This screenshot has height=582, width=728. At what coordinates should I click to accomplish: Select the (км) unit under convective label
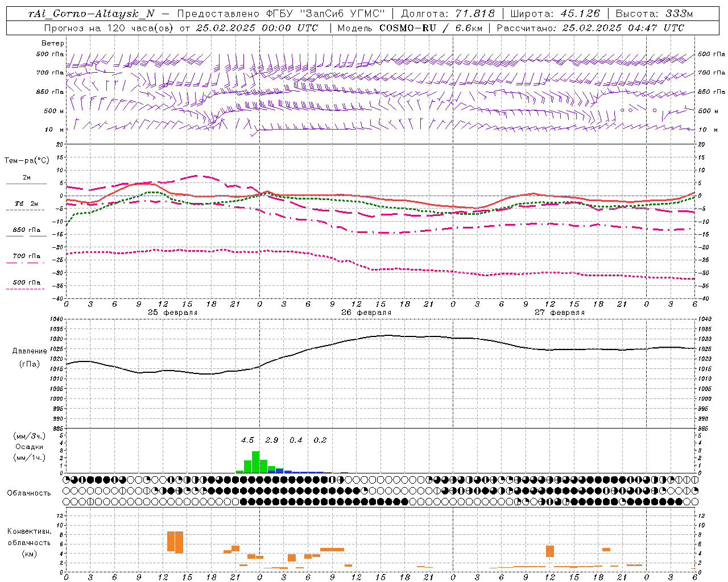[30, 553]
